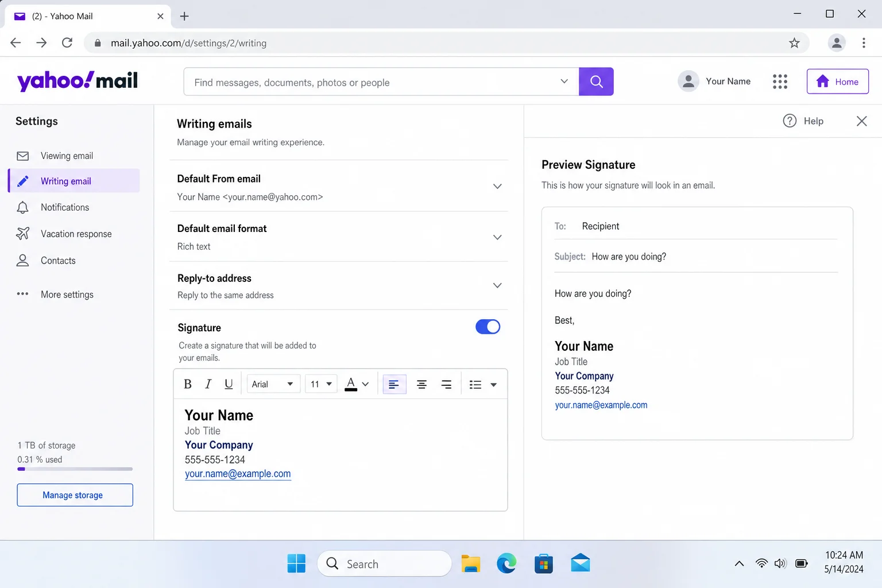This screenshot has width=882, height=588.
Task: Show hidden system tray icons
Action: (x=740, y=564)
